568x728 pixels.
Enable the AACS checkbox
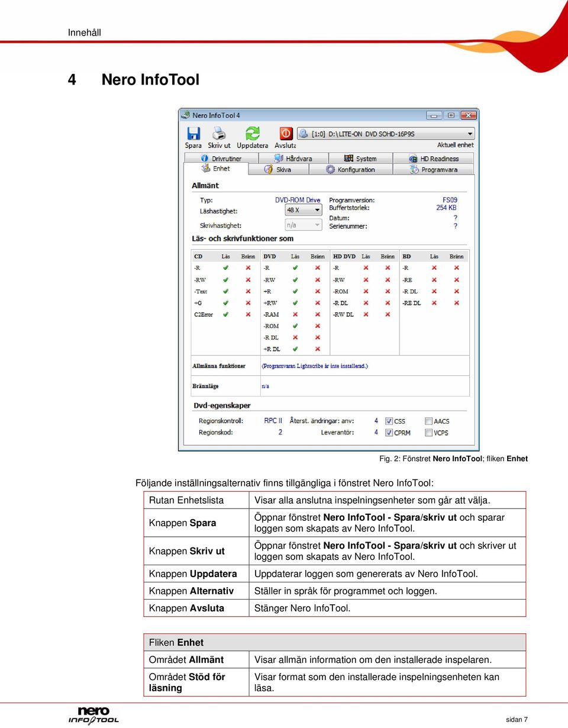[x=428, y=421]
